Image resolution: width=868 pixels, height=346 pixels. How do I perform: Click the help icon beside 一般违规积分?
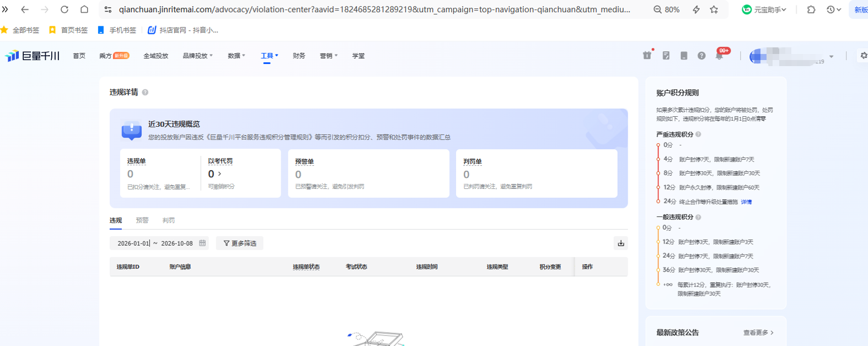coord(698,217)
